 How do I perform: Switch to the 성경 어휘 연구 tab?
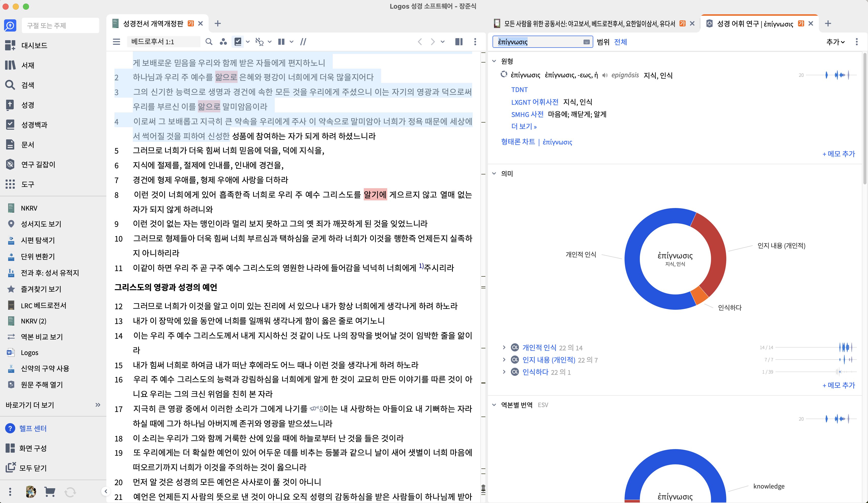coord(755,23)
